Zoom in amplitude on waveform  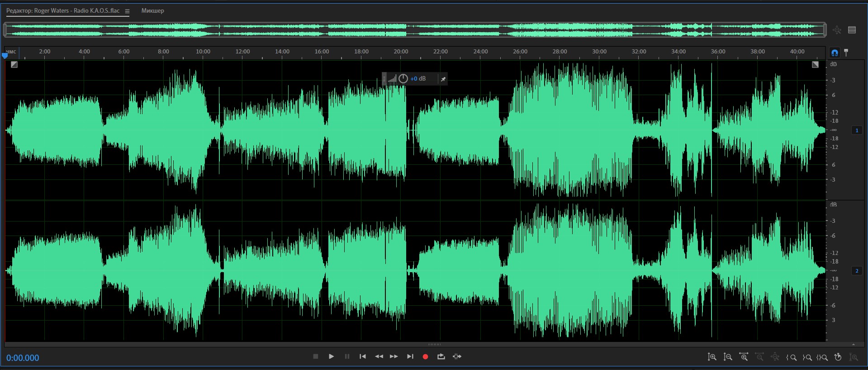click(712, 357)
